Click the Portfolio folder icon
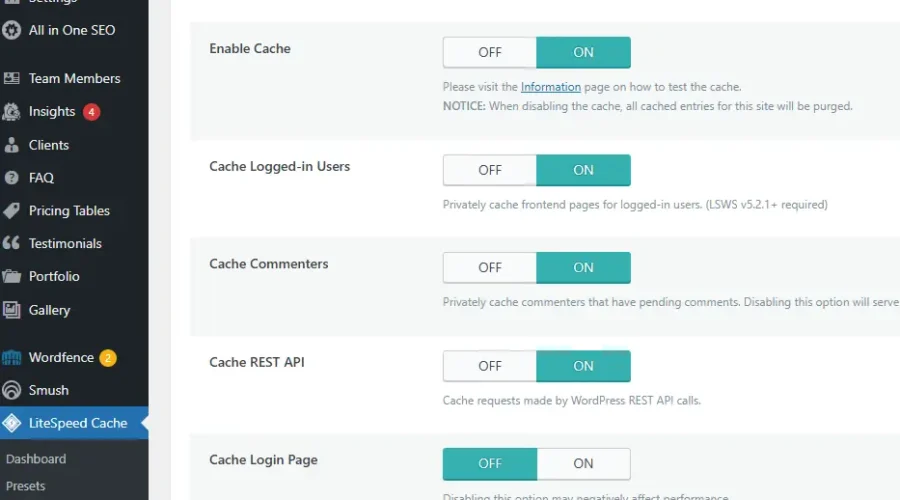The width and height of the screenshot is (900, 500). 12,277
